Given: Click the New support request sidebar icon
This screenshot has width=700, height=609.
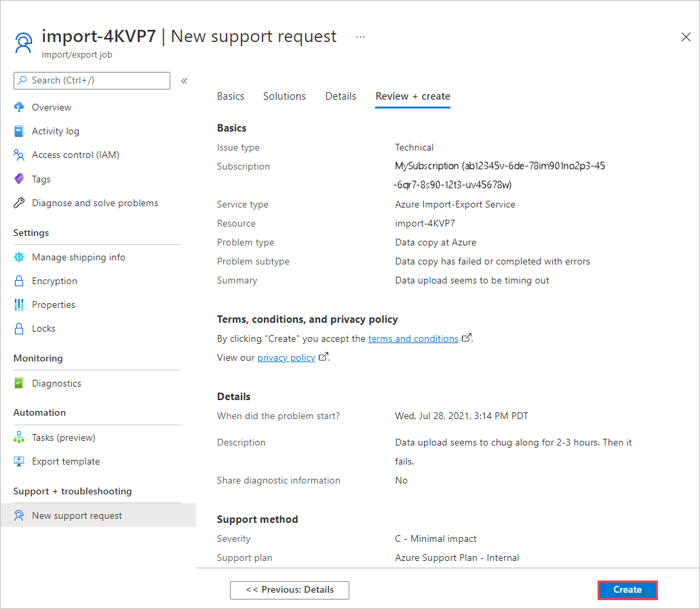Looking at the screenshot, I should (19, 515).
